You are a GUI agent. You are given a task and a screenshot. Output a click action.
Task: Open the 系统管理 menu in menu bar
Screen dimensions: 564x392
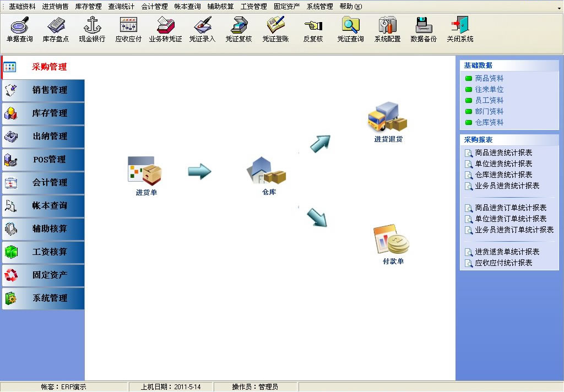point(319,7)
